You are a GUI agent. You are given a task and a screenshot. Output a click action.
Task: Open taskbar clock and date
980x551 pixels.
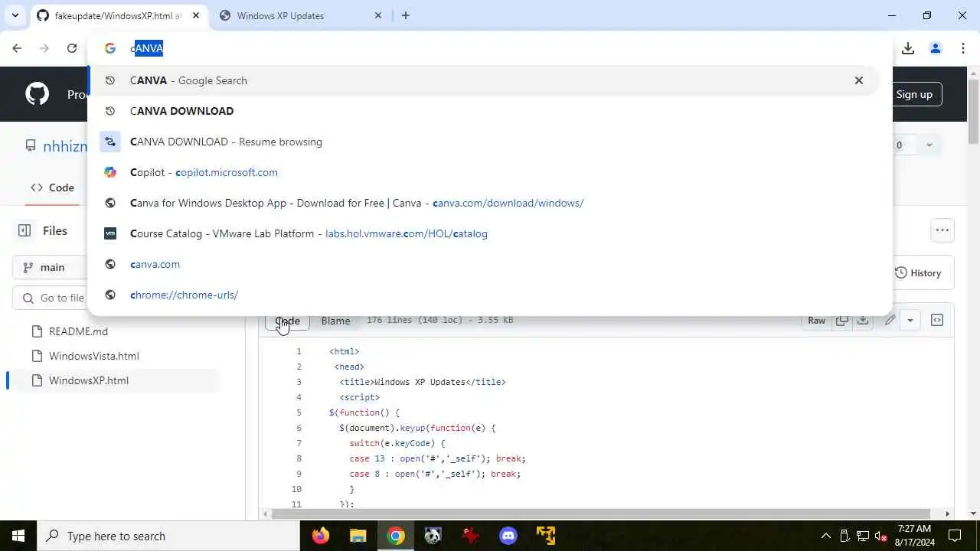point(915,536)
